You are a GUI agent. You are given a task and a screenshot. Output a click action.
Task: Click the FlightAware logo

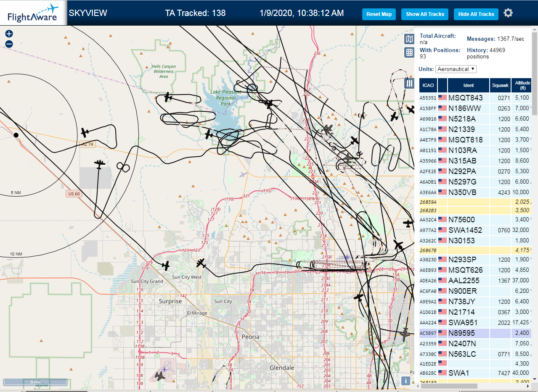(33, 13)
